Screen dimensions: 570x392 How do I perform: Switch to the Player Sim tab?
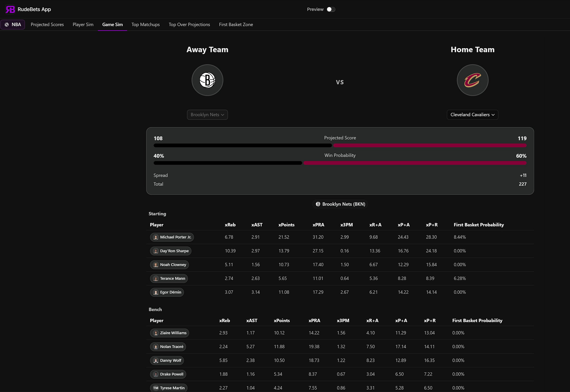83,24
